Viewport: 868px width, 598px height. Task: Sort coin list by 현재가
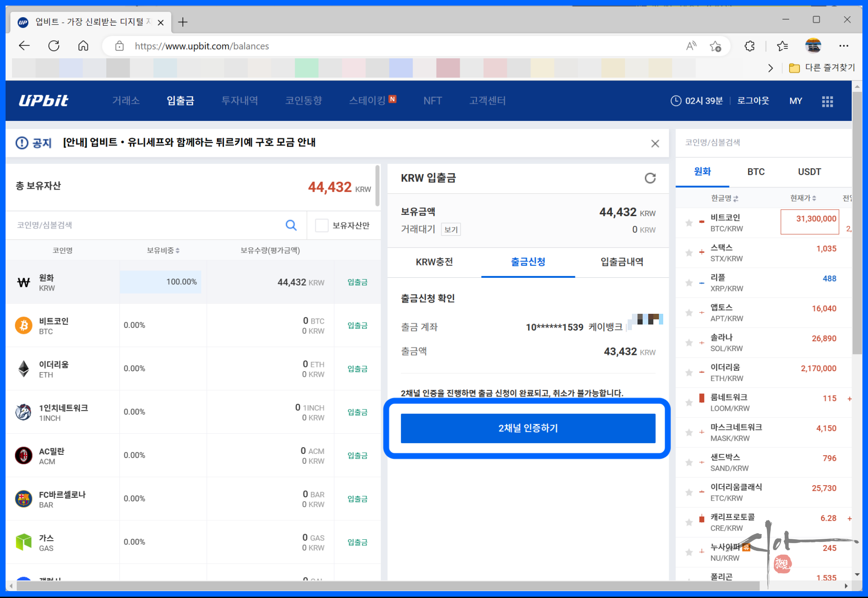pyautogui.click(x=803, y=198)
